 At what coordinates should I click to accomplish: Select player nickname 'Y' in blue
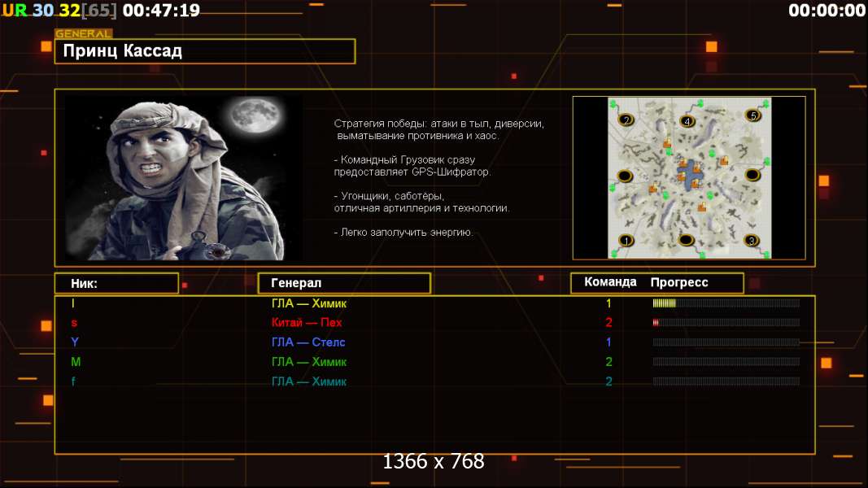75,342
